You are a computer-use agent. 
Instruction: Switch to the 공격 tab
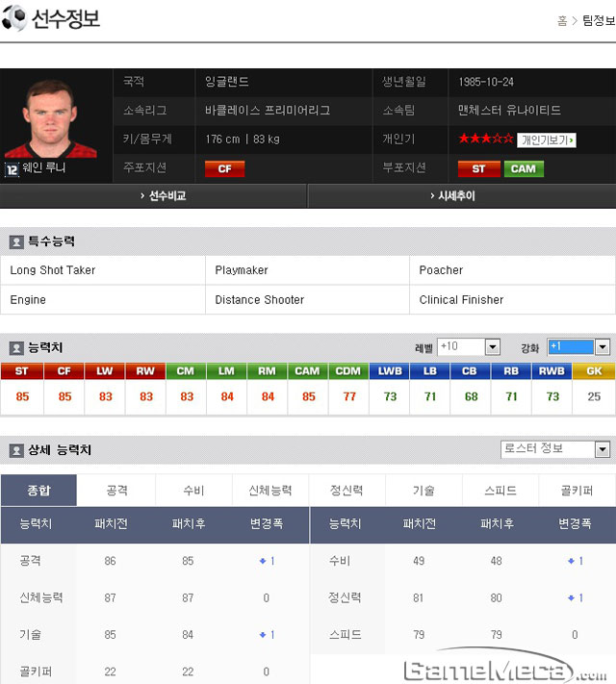(x=116, y=491)
